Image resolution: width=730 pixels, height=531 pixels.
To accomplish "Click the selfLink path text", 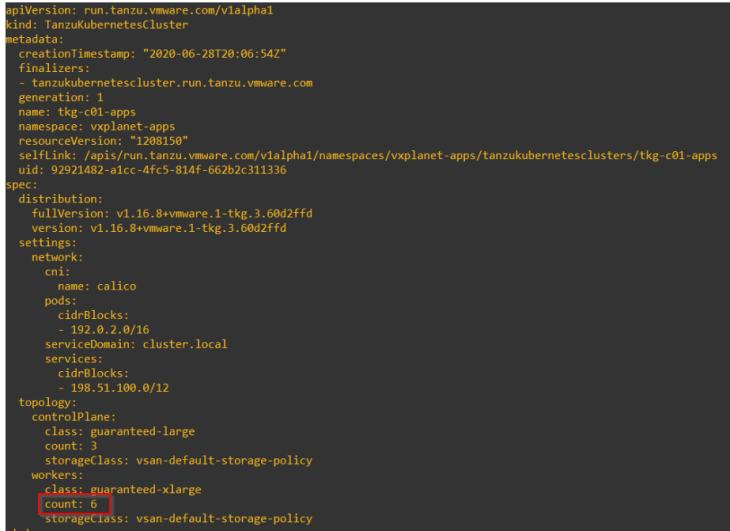I will pos(400,155).
